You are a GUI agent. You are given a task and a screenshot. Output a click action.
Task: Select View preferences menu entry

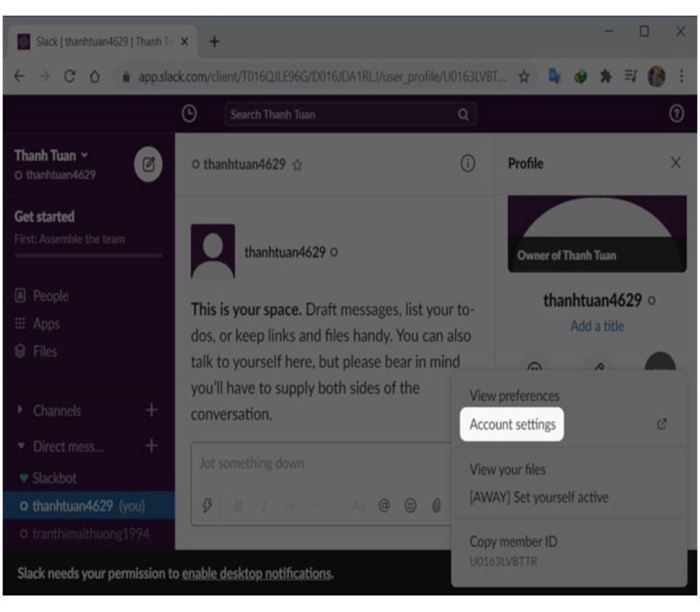point(514,396)
